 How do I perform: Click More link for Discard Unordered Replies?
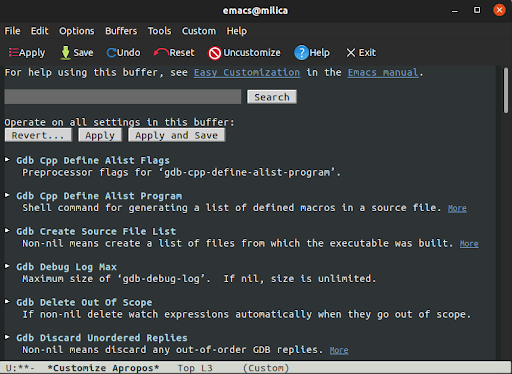pos(339,351)
